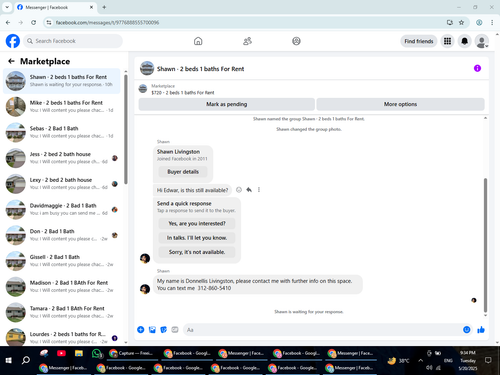This screenshot has height=375, width=500.
Task: Open the account profile menu
Action: coord(482,41)
